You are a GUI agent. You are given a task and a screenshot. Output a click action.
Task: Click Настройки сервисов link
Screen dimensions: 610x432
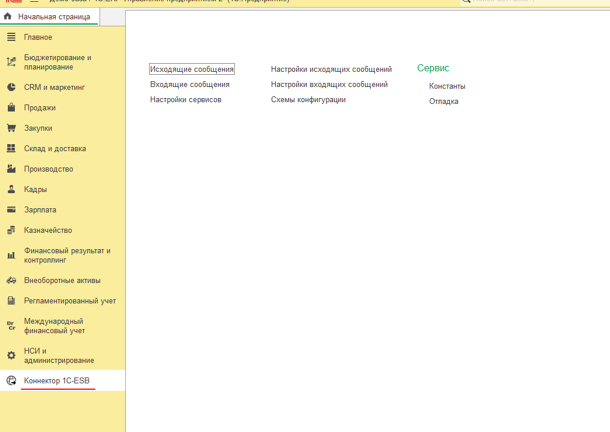click(186, 100)
